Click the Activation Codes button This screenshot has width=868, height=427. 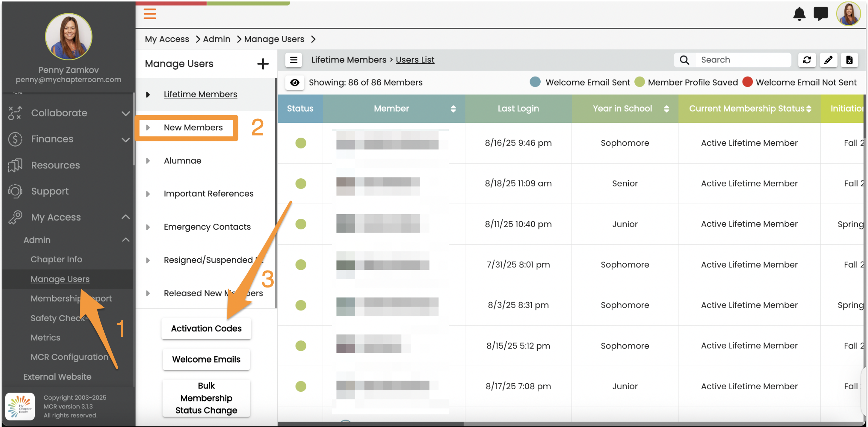[206, 329]
